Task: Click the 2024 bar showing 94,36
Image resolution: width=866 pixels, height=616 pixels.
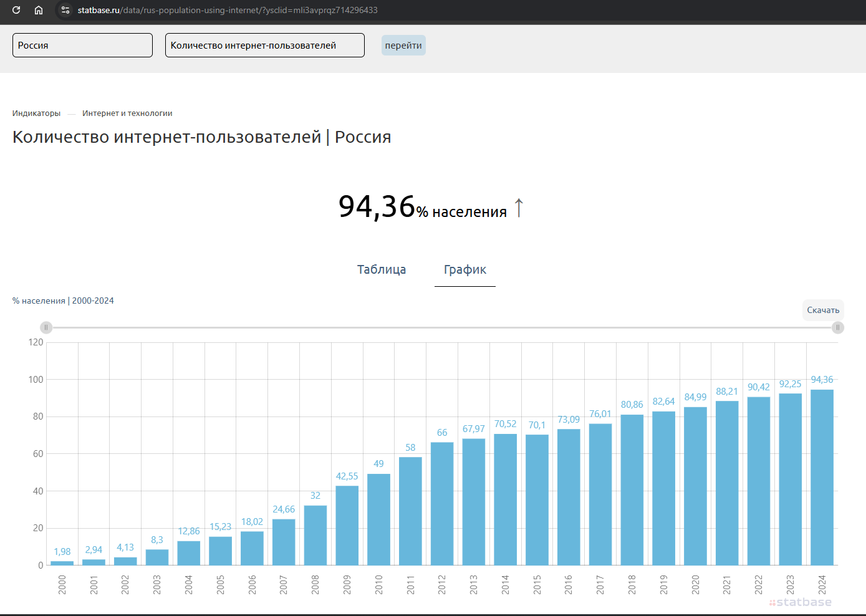Action: tap(822, 477)
